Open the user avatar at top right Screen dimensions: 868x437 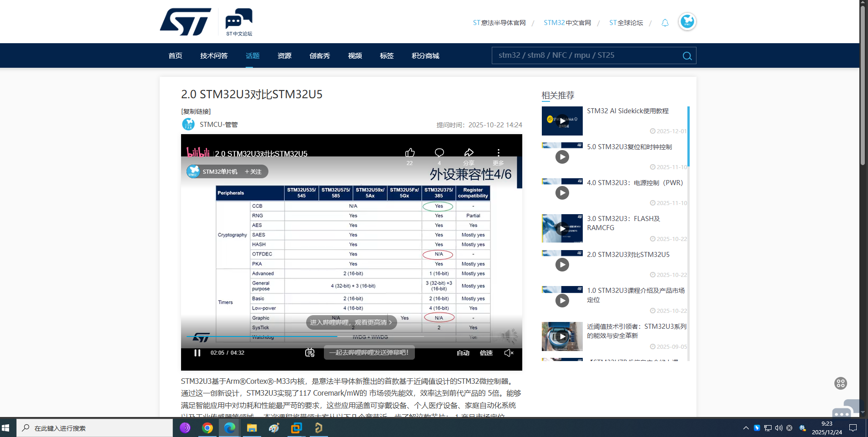(687, 21)
